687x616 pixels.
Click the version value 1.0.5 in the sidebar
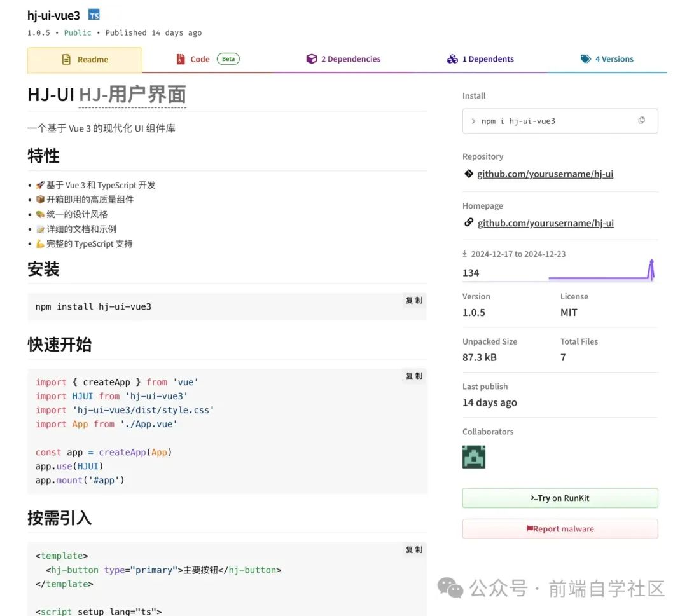click(x=474, y=313)
